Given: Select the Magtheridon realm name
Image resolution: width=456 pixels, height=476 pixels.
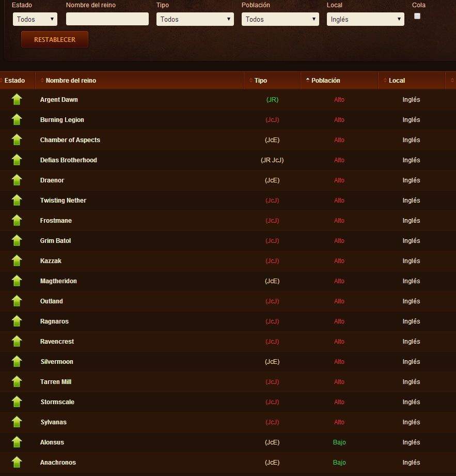Looking at the screenshot, I should point(58,281).
